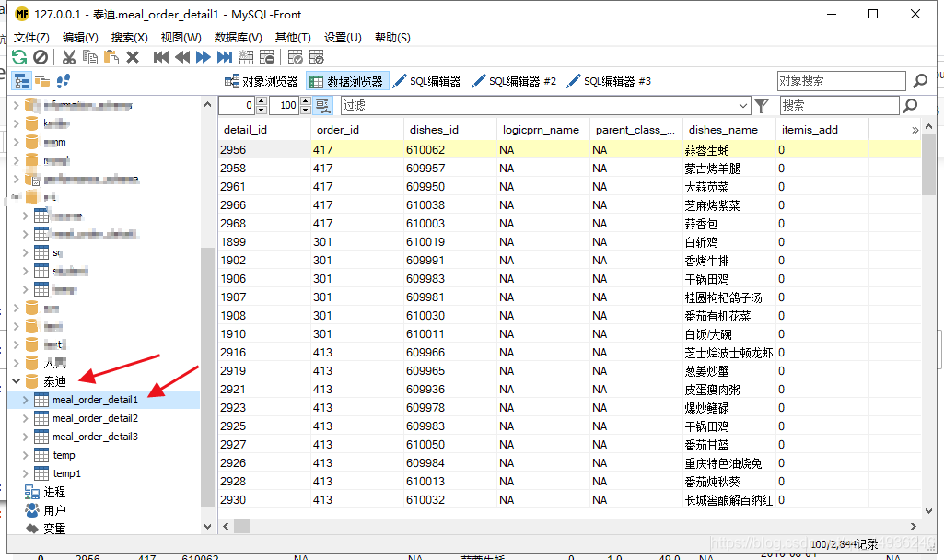Toggle the object tree sidebar icon

click(x=20, y=81)
